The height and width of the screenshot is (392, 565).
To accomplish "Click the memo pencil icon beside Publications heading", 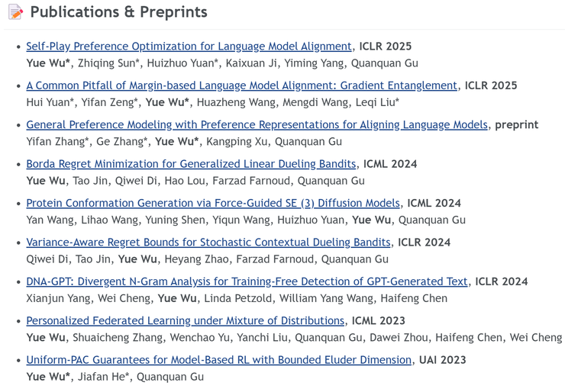I will pos(15,12).
